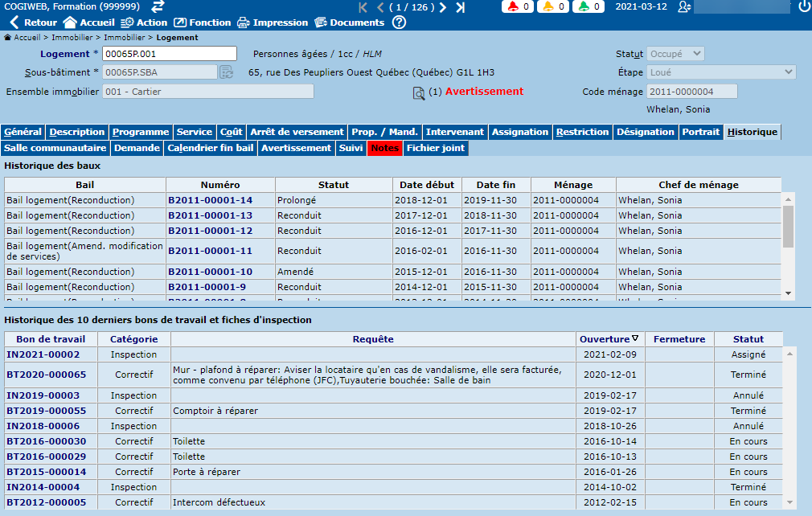Expand the Étape dropdown
812x516 pixels.
721,72
